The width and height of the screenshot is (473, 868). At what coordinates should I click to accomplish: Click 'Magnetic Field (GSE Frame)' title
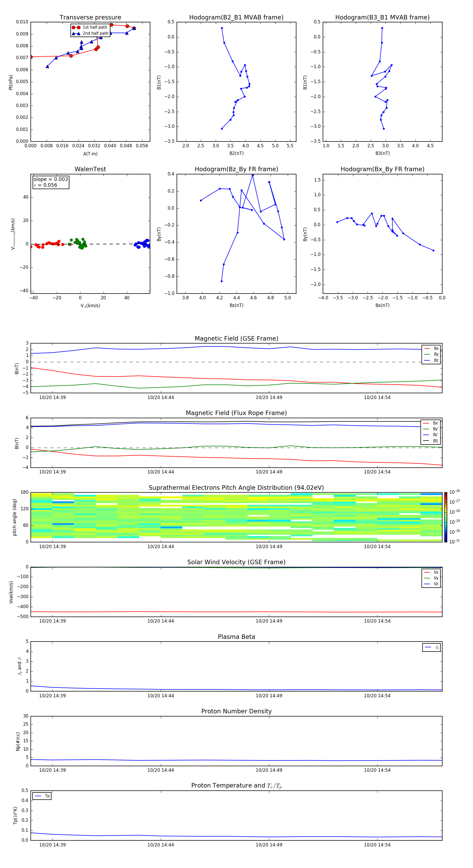[236, 339]
